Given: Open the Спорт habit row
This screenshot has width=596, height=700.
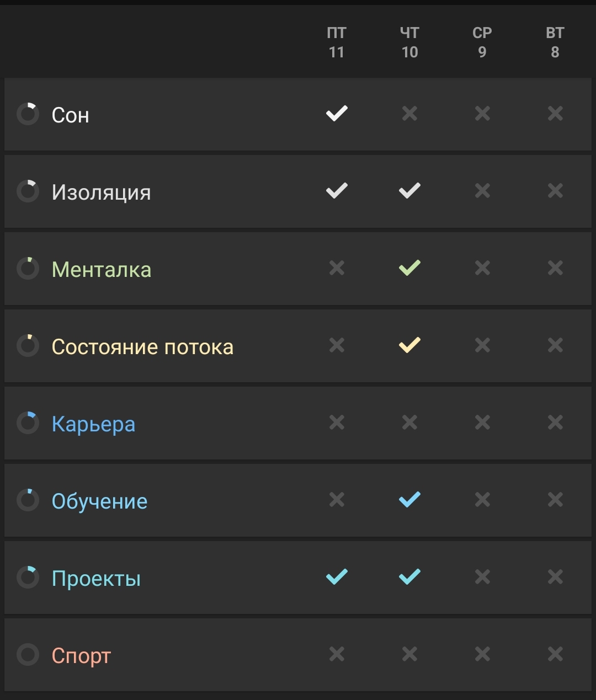Looking at the screenshot, I should pos(298,655).
